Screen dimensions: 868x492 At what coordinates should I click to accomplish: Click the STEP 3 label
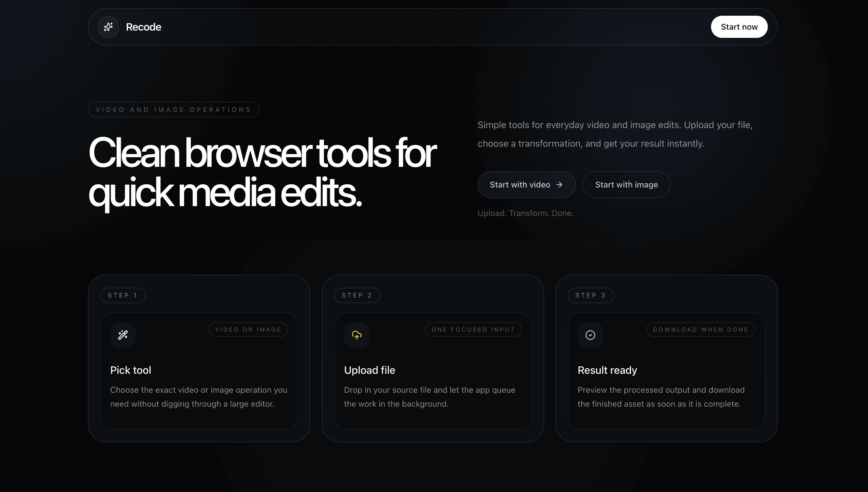pos(590,295)
